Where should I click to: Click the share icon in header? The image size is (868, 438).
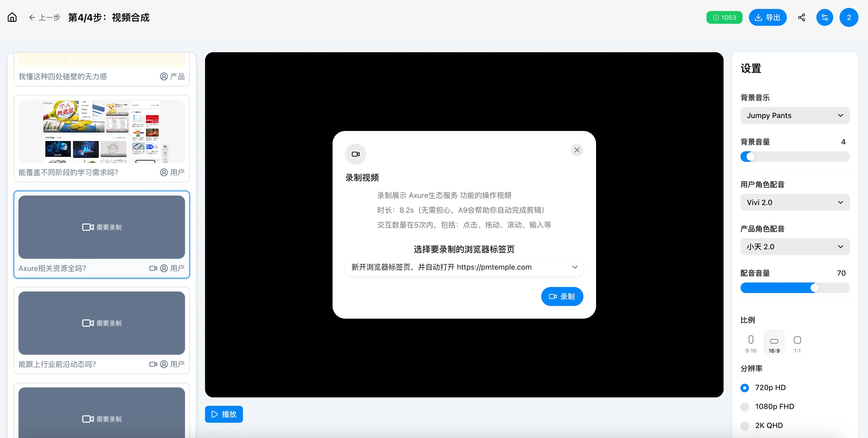coord(802,17)
